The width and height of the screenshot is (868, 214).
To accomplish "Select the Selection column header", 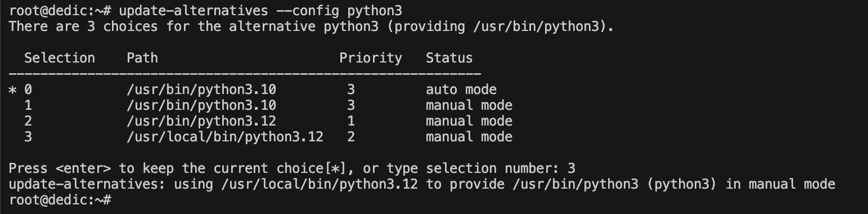I will tap(60, 58).
